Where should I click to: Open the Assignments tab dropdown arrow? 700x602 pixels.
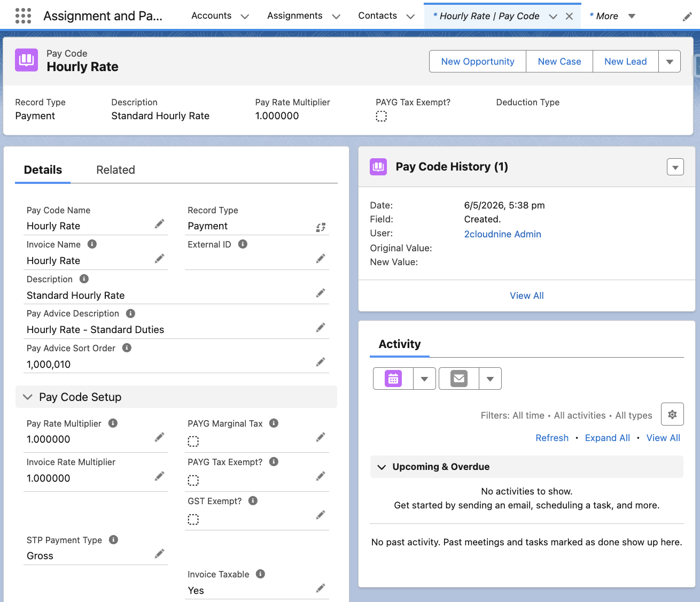click(x=336, y=17)
